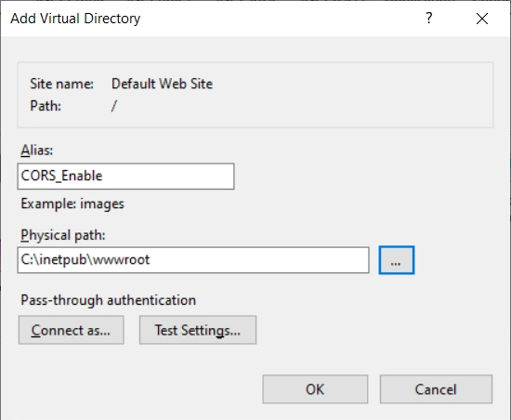The width and height of the screenshot is (511, 420).
Task: Close the Add Virtual Directory dialog
Action: (x=481, y=19)
